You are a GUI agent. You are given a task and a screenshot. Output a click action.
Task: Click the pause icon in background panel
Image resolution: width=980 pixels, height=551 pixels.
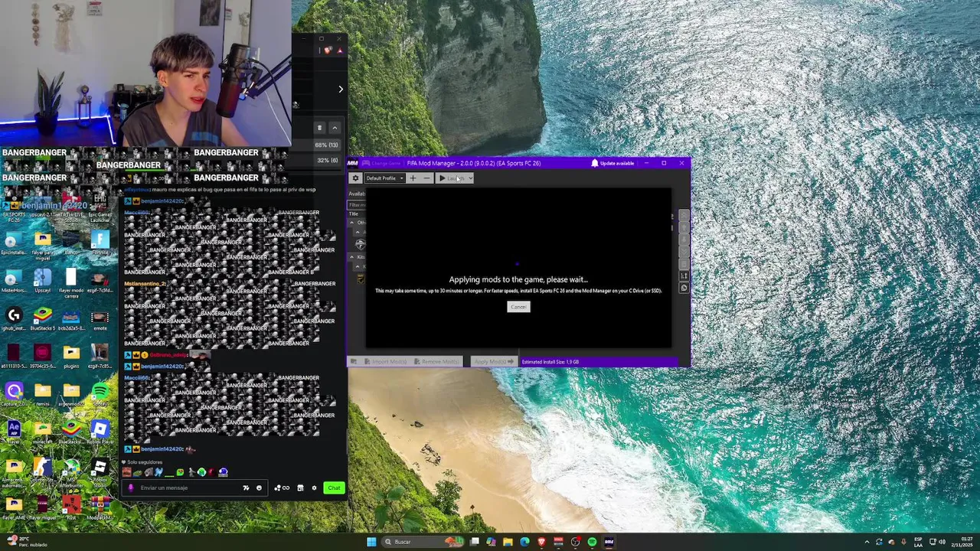(320, 128)
